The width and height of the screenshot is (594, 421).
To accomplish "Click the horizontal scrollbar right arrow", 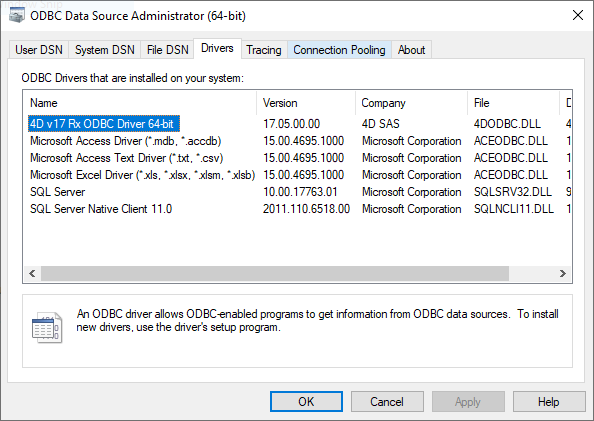I will coord(563,273).
